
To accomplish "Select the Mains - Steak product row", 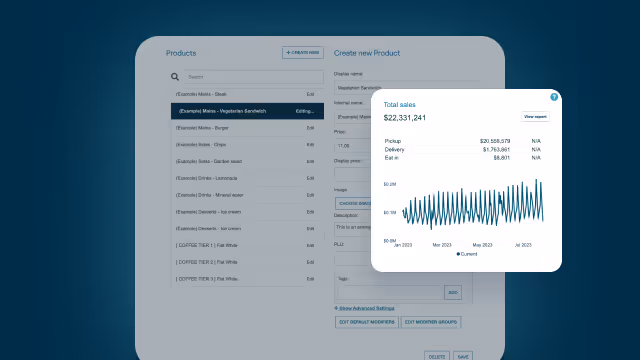I will [x=247, y=94].
